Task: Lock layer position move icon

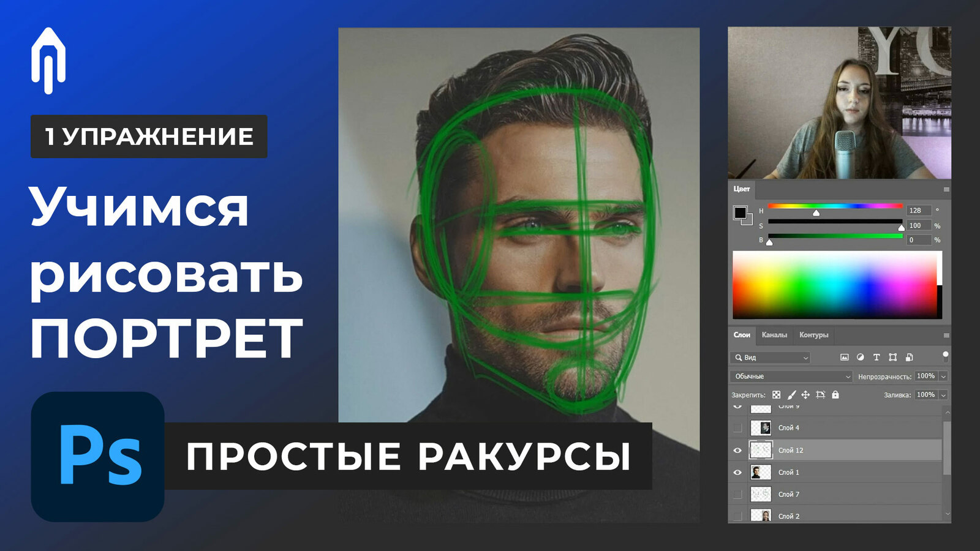Action: tap(805, 395)
